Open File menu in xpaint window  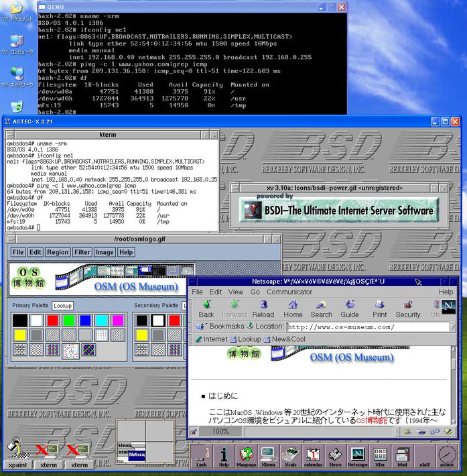pyautogui.click(x=18, y=252)
